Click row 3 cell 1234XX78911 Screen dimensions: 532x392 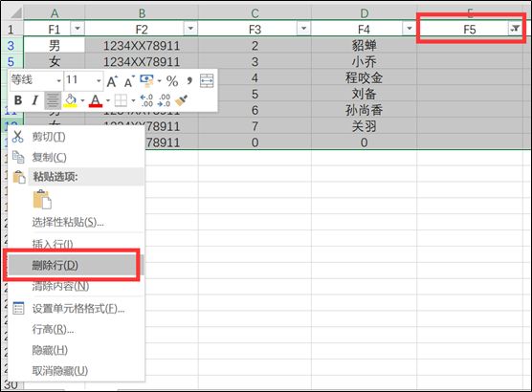click(x=142, y=46)
